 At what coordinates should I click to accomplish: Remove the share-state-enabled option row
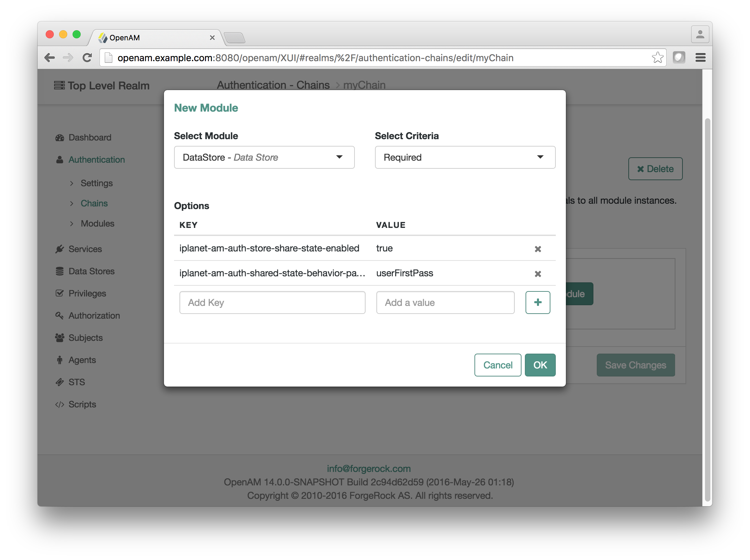(538, 249)
